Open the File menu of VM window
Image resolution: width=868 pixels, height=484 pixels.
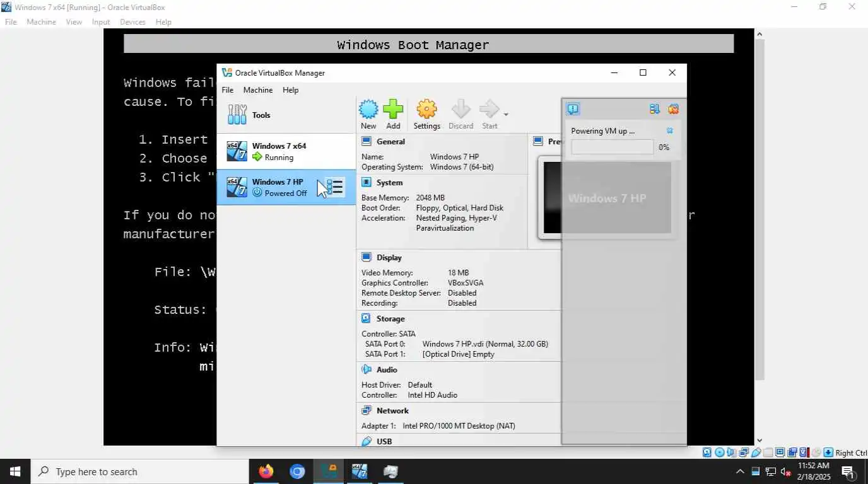click(x=11, y=22)
